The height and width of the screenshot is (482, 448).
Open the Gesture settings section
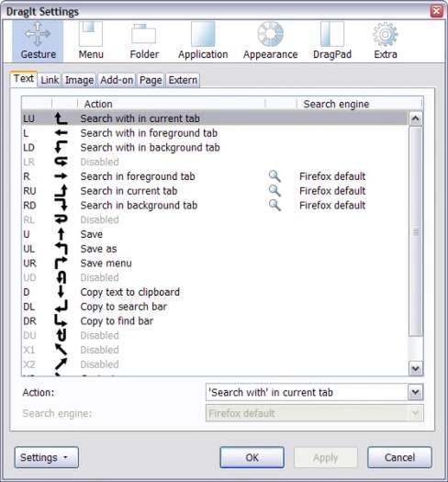tap(38, 41)
